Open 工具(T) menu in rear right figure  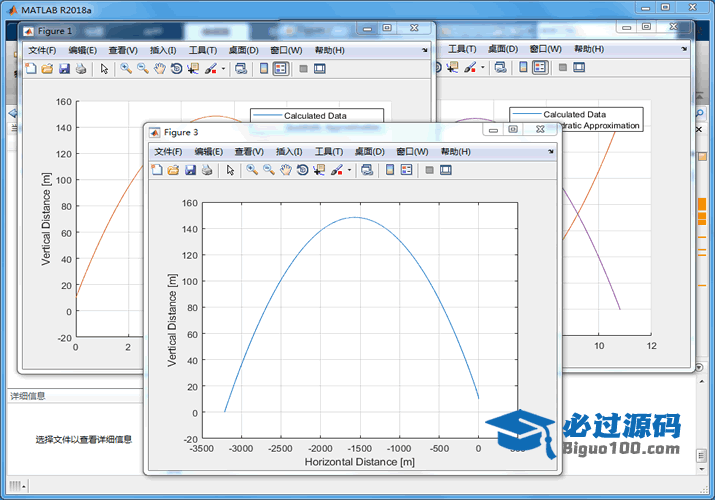coord(462,49)
